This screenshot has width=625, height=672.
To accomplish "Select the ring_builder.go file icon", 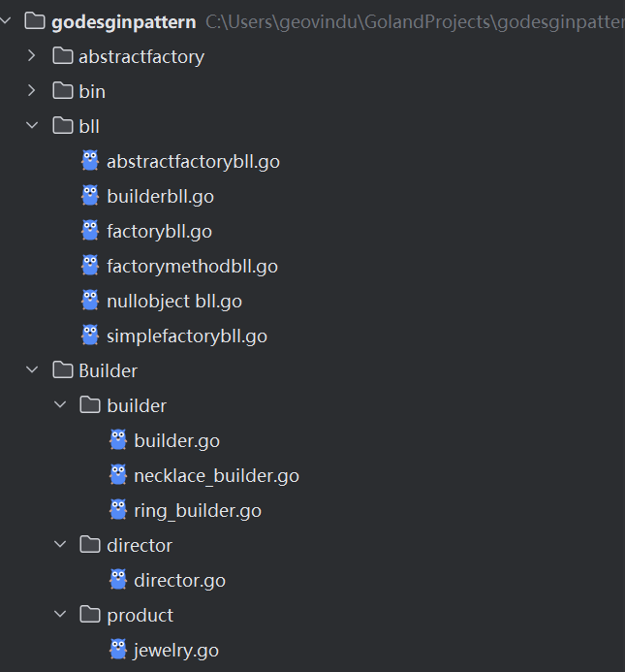I will pos(118,510).
